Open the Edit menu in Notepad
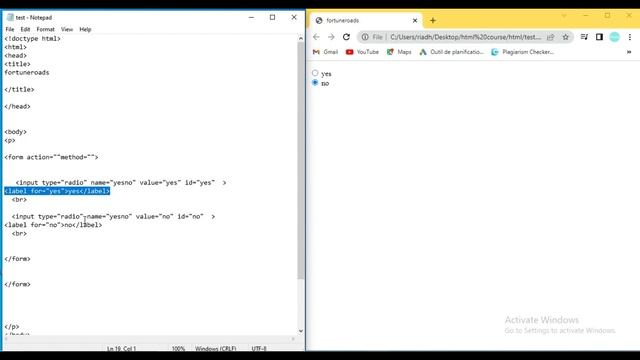 [25, 29]
